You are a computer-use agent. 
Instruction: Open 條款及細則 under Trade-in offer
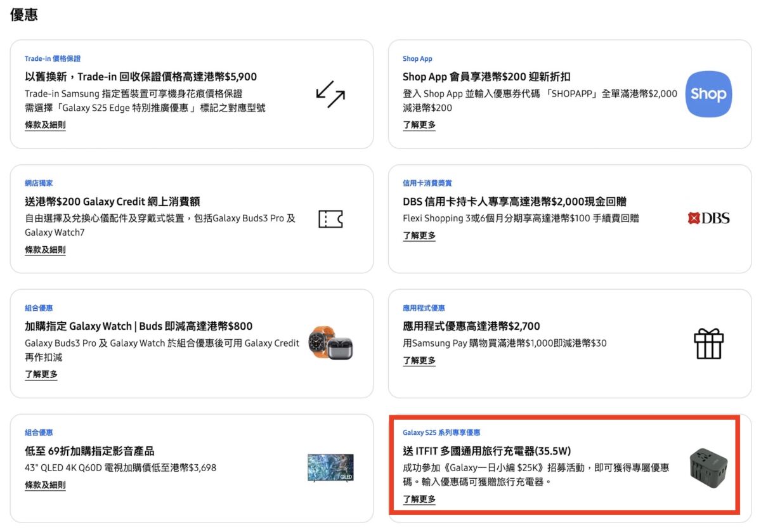click(x=45, y=125)
